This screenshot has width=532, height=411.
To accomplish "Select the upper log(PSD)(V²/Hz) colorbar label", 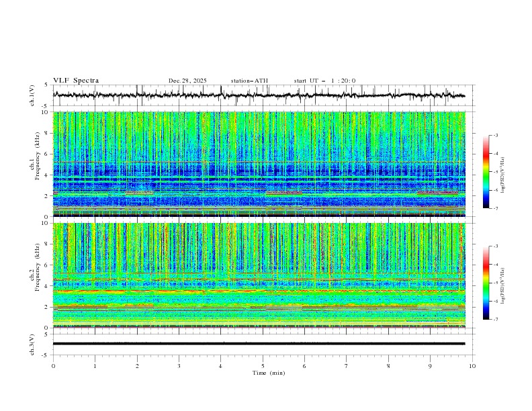I will pyautogui.click(x=502, y=175).
